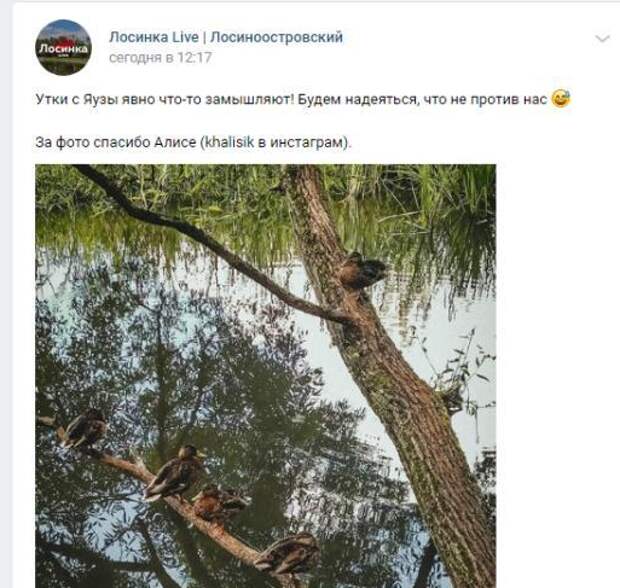620x588 pixels.
Task: Expand the post options chevron menu
Action: [x=602, y=39]
